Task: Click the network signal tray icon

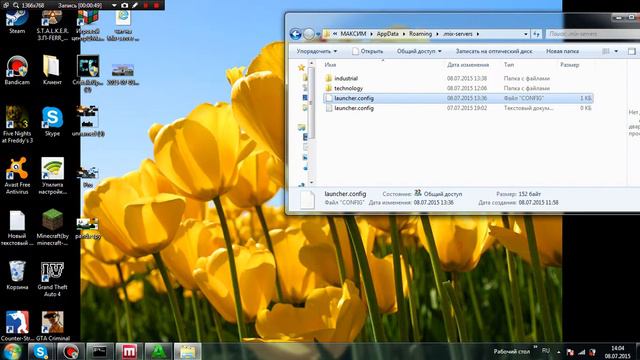Action: 581,352
